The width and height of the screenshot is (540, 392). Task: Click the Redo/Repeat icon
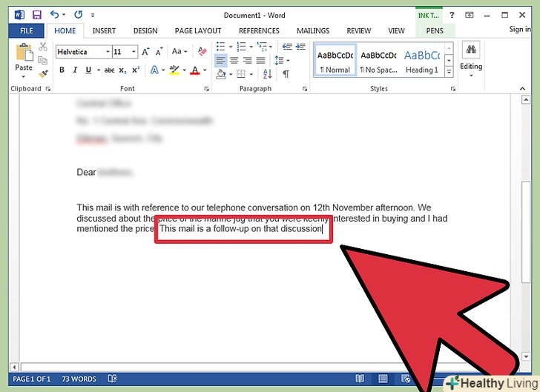point(78,15)
